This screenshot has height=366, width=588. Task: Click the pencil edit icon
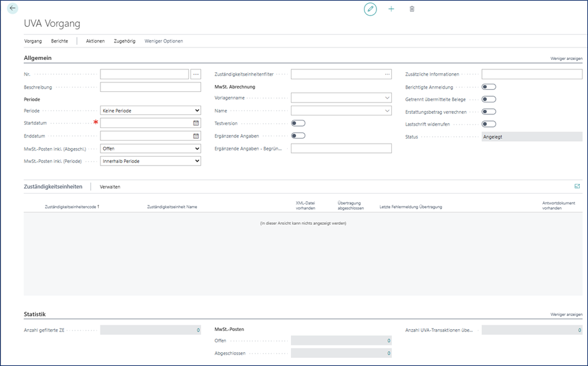click(x=371, y=9)
